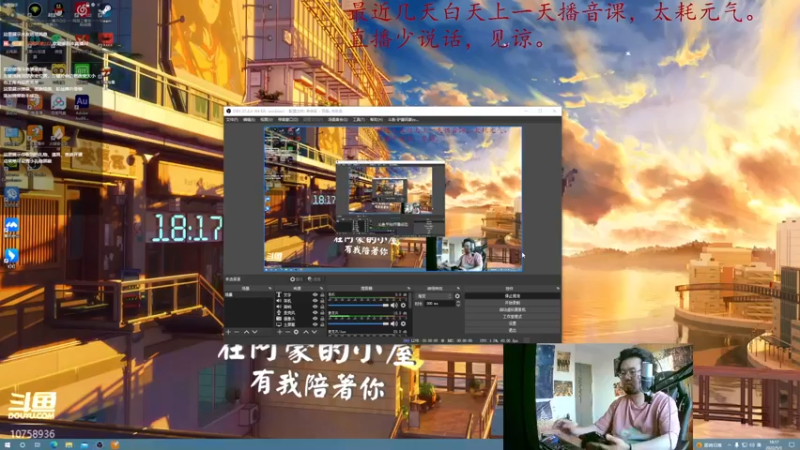Remove selected scene using minus icon in Scenes dock
The image size is (800, 450).
(236, 332)
